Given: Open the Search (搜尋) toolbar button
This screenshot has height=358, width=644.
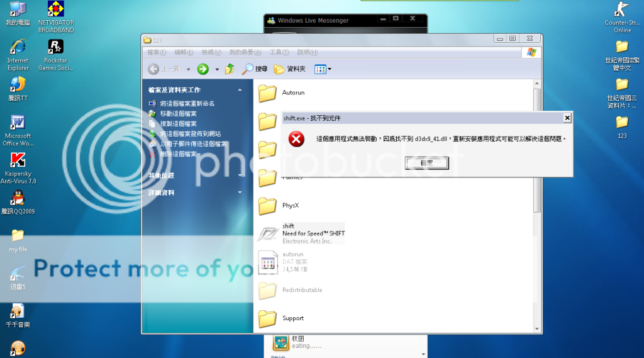Looking at the screenshot, I should pyautogui.click(x=255, y=69).
